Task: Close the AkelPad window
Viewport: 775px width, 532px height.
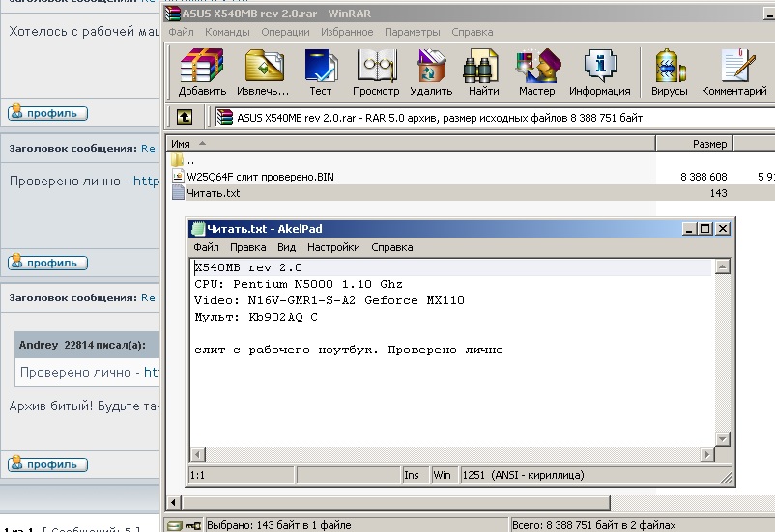Action: tap(723, 229)
